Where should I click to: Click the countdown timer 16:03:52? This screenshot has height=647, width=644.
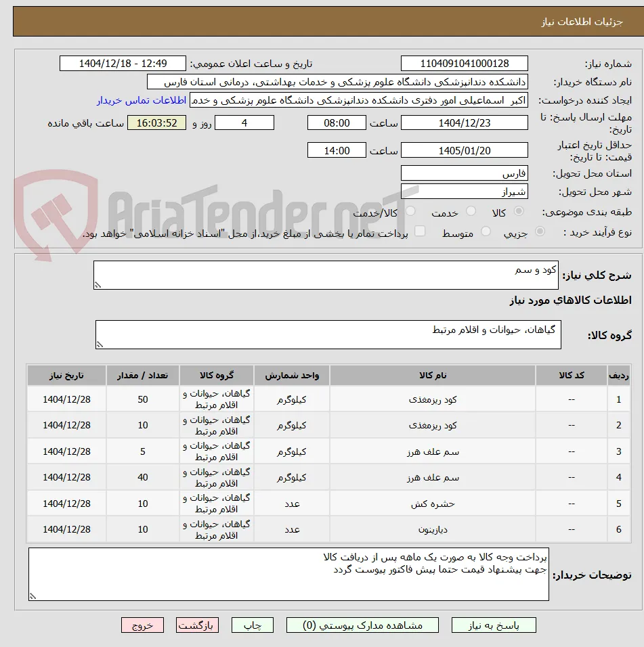pos(156,123)
